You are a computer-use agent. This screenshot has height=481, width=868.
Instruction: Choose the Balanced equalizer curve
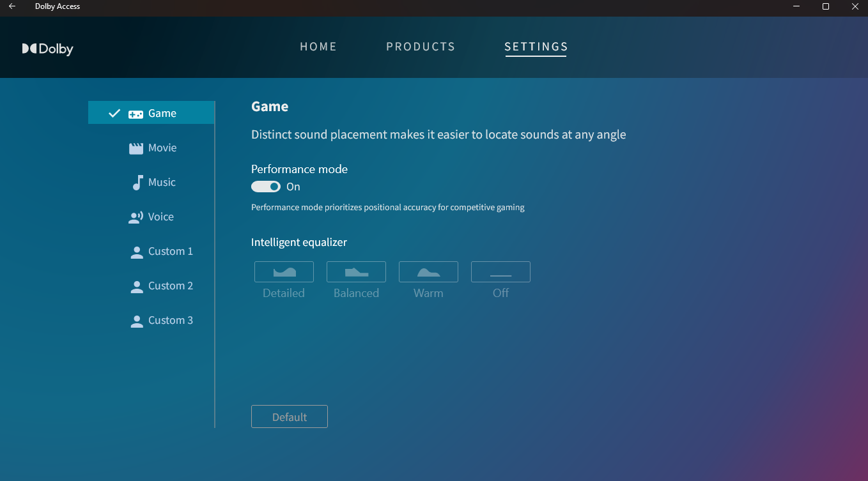click(356, 271)
